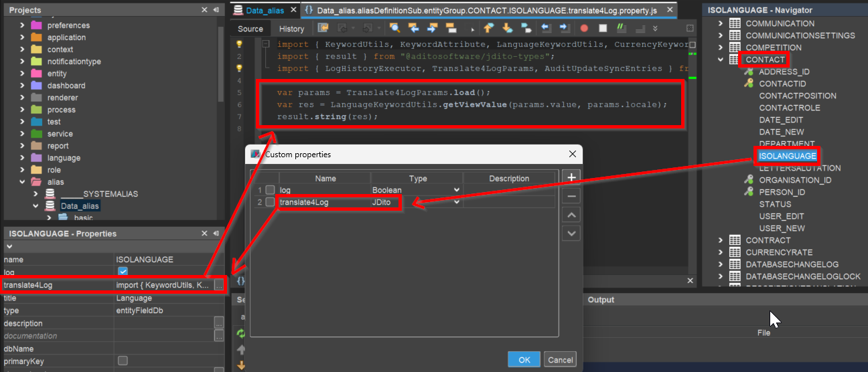Image resolution: width=868 pixels, height=372 pixels.
Task: Click lightbulb hint on line 1
Action: [239, 44]
